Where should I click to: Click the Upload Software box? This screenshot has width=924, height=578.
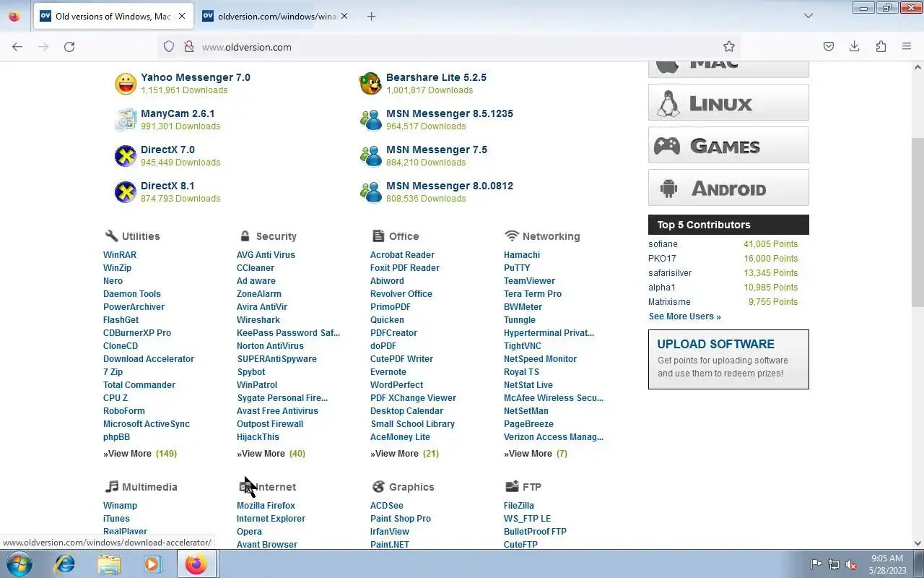tap(728, 359)
